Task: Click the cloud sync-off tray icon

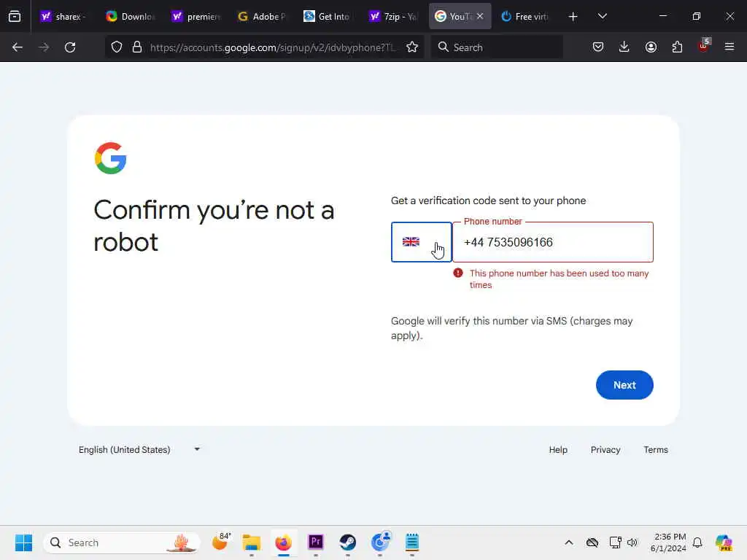Action: click(x=592, y=542)
